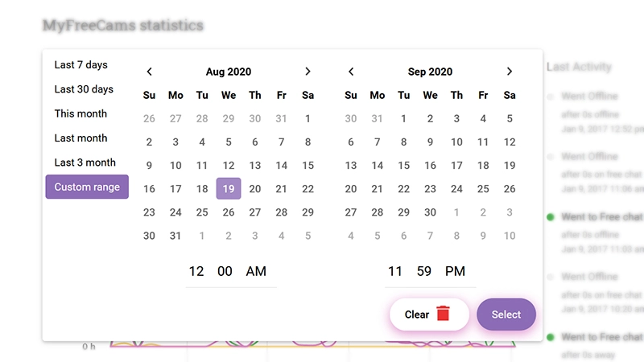Select the Last 7 days preset
Screen dimensions: 644x362
(x=81, y=65)
